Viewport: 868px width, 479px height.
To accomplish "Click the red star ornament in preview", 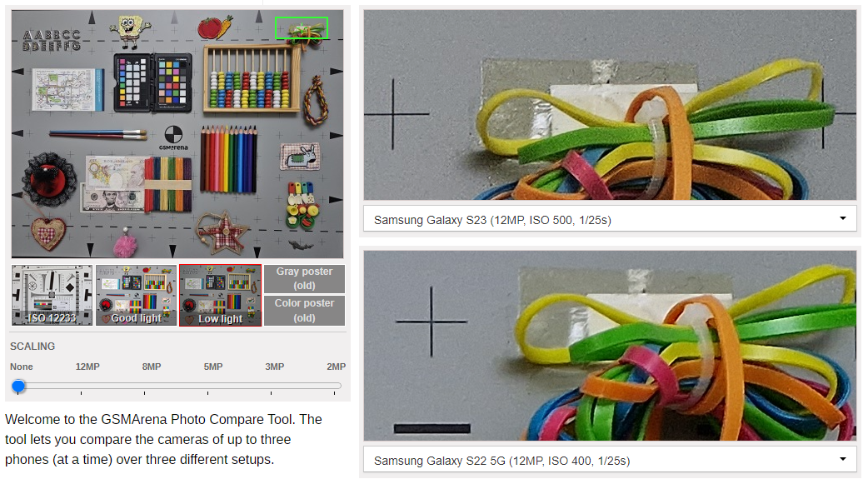I will [x=223, y=232].
